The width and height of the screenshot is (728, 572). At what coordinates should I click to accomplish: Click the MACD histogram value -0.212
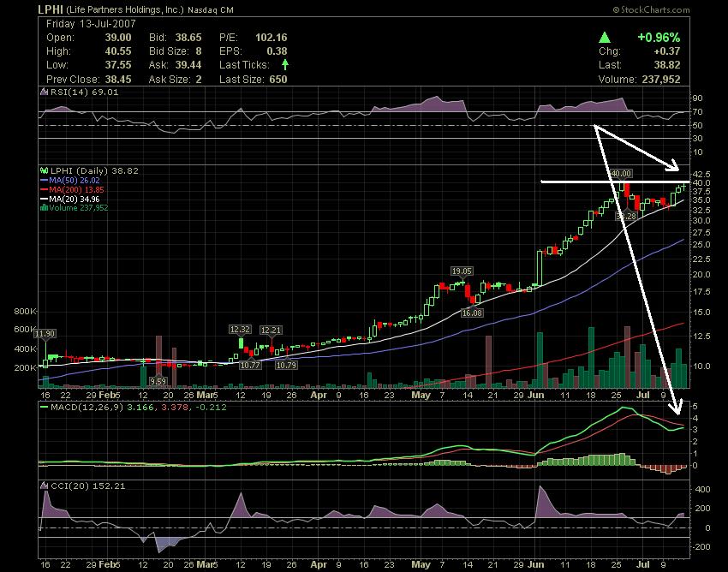point(212,408)
